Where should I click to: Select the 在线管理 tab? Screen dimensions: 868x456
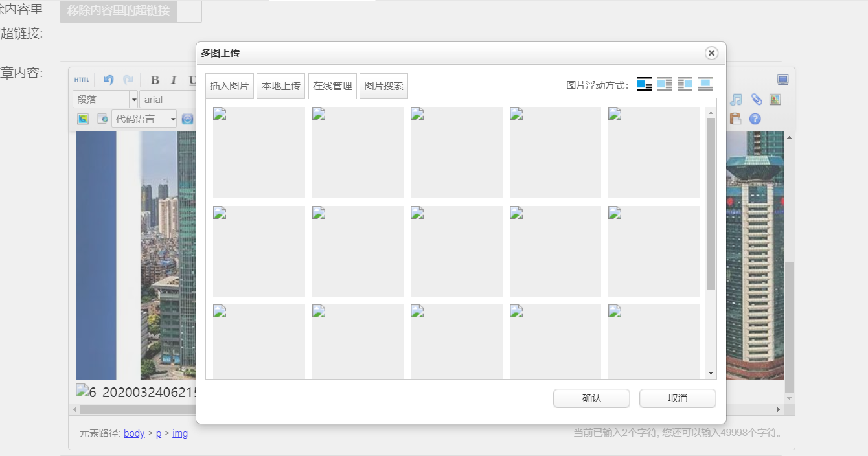pyautogui.click(x=332, y=85)
